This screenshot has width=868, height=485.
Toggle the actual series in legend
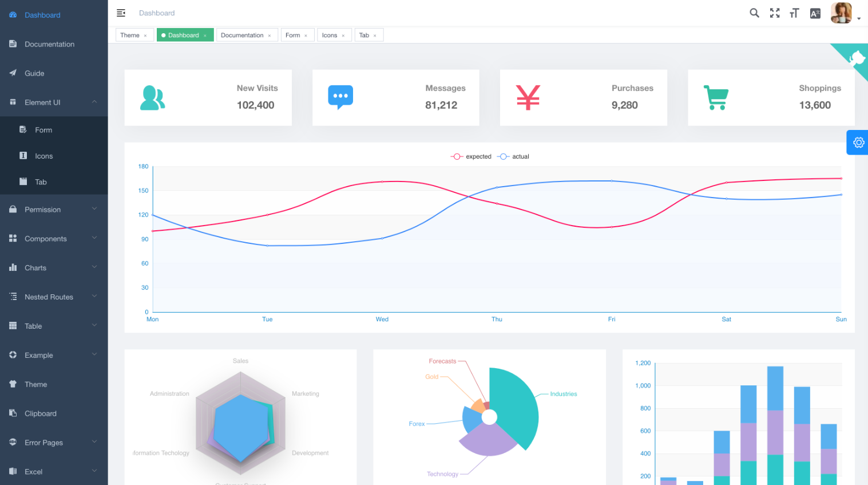(x=513, y=156)
